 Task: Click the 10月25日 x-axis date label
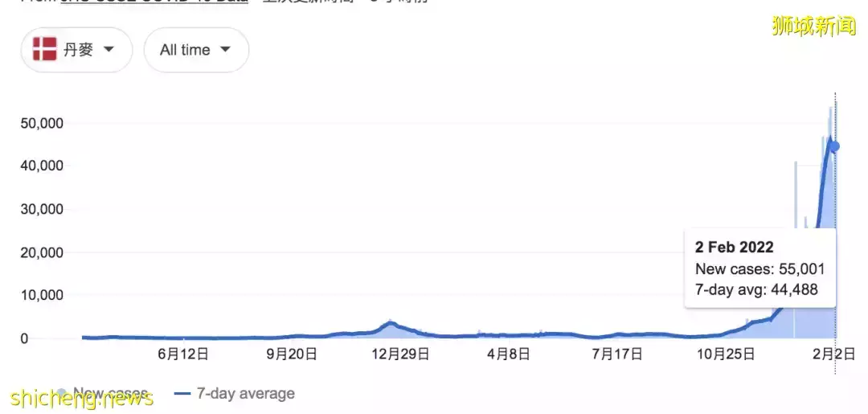coord(725,354)
